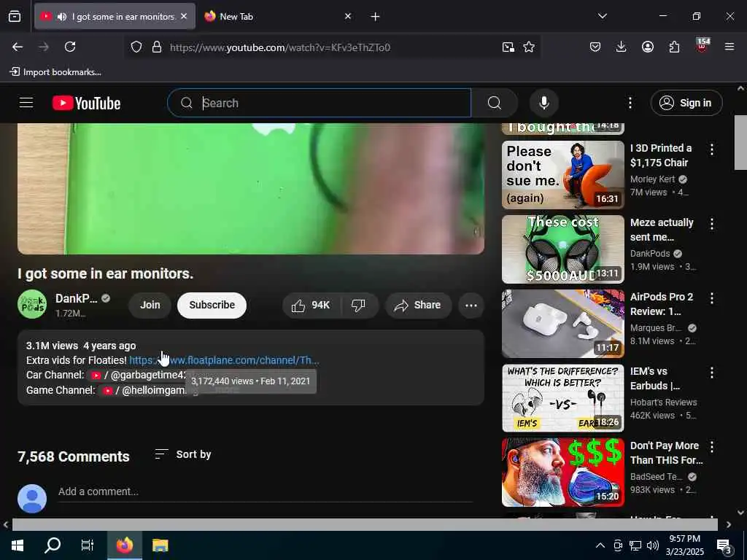The width and height of the screenshot is (747, 560).
Task: Open Firefox downloads panel
Action: pos(621,47)
